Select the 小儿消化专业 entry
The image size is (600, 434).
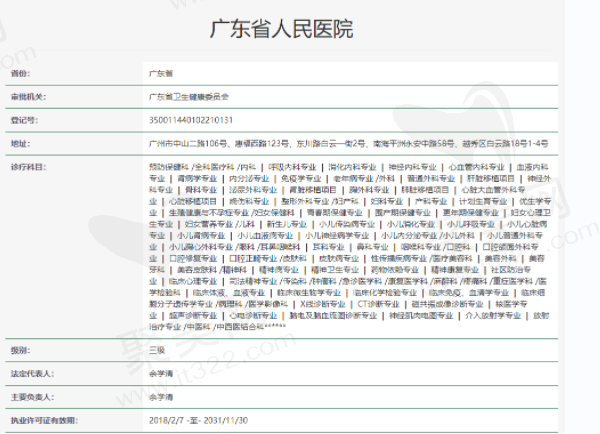click(x=411, y=224)
